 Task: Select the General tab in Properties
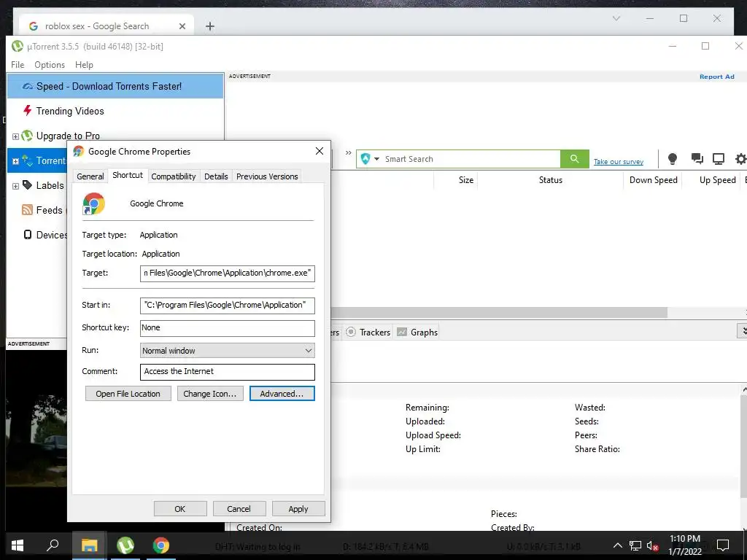tap(90, 176)
